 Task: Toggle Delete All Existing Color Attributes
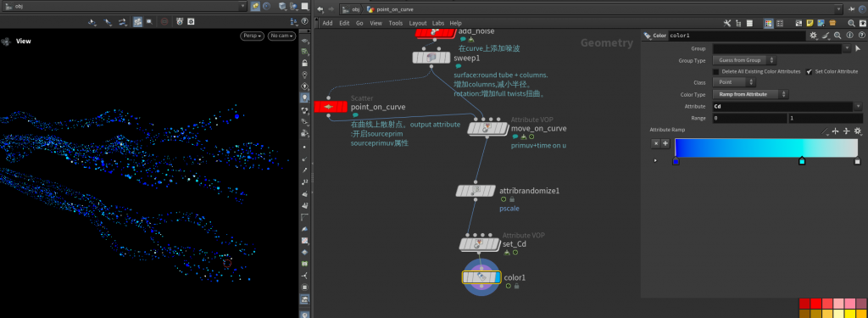(715, 71)
